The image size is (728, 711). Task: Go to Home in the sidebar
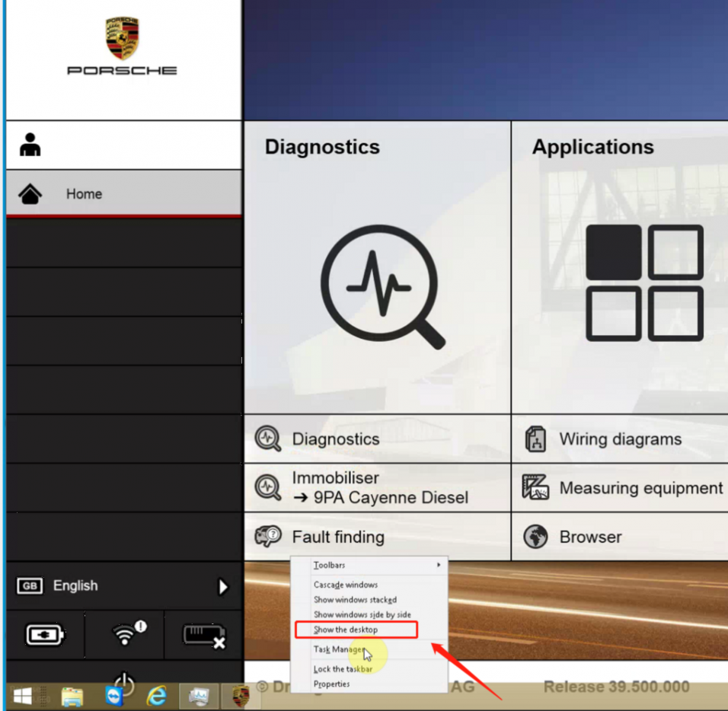pos(84,194)
